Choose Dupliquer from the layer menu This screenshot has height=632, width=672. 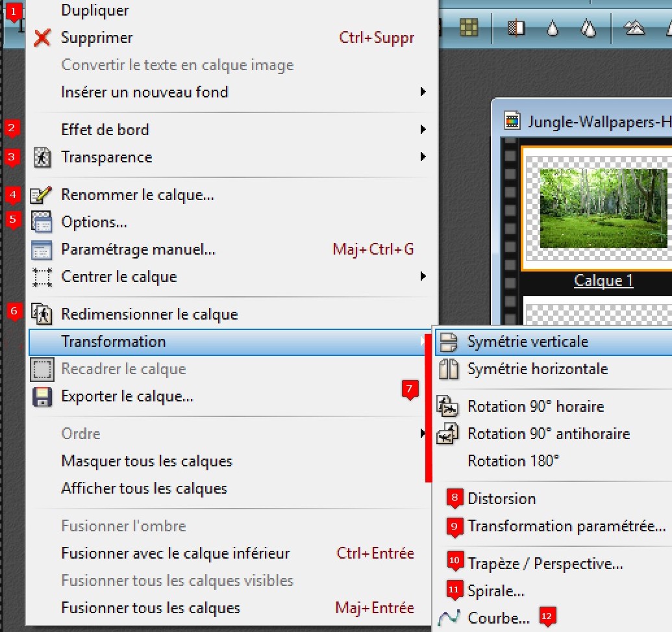tap(95, 10)
